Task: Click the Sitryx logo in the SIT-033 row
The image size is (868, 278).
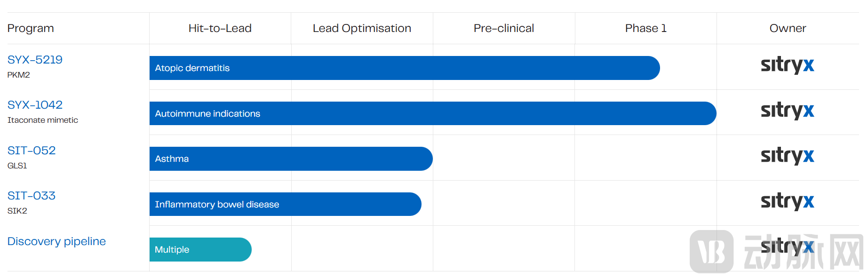Action: (787, 201)
